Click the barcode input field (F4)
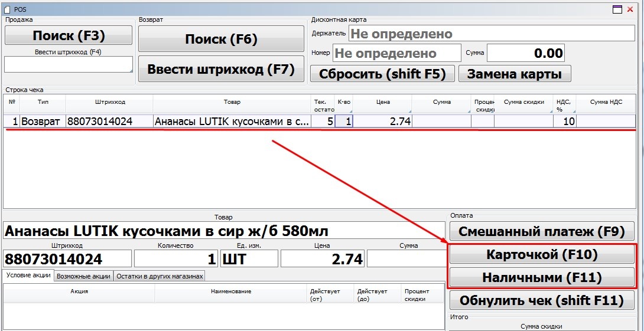This screenshot has height=331, width=644. coord(69,64)
